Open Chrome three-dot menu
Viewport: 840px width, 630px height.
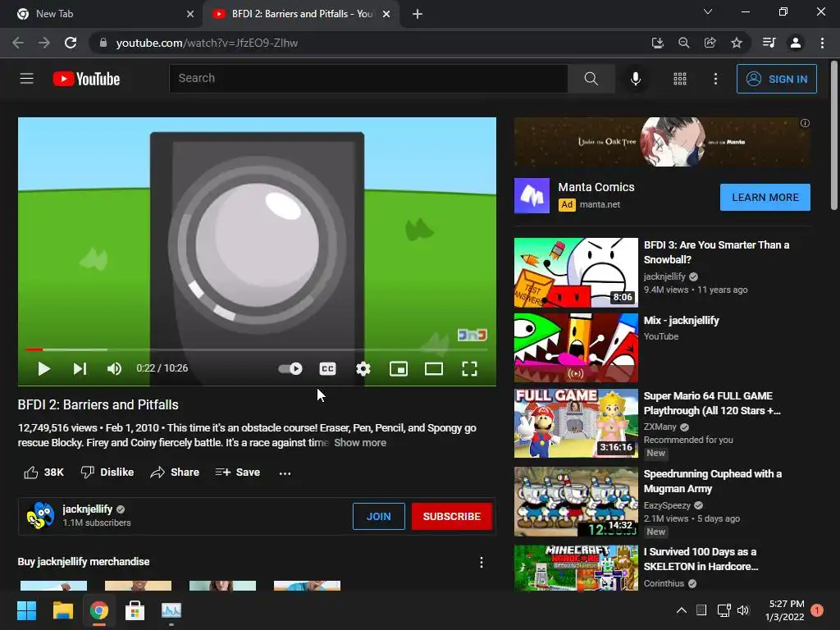pos(822,43)
